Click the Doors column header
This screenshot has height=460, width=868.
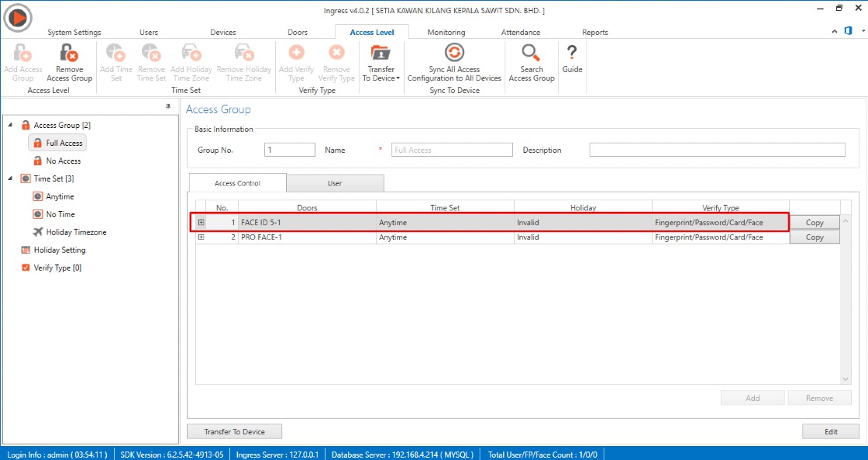(x=307, y=208)
